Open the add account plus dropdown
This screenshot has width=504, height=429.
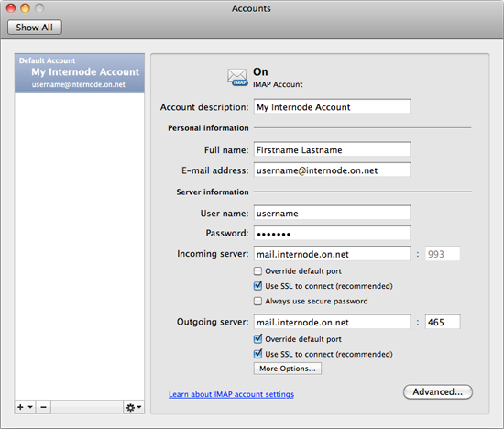[25, 407]
